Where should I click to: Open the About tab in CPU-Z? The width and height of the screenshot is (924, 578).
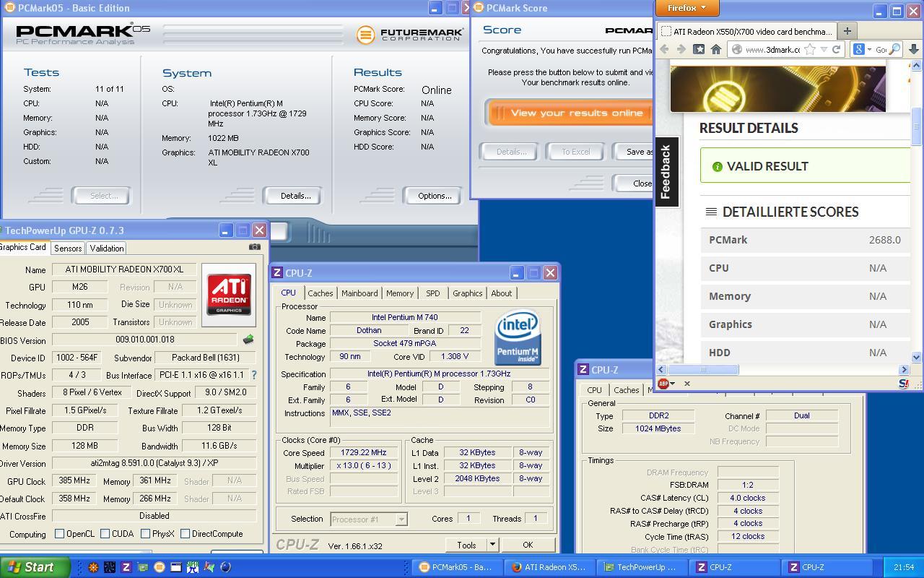coord(501,293)
